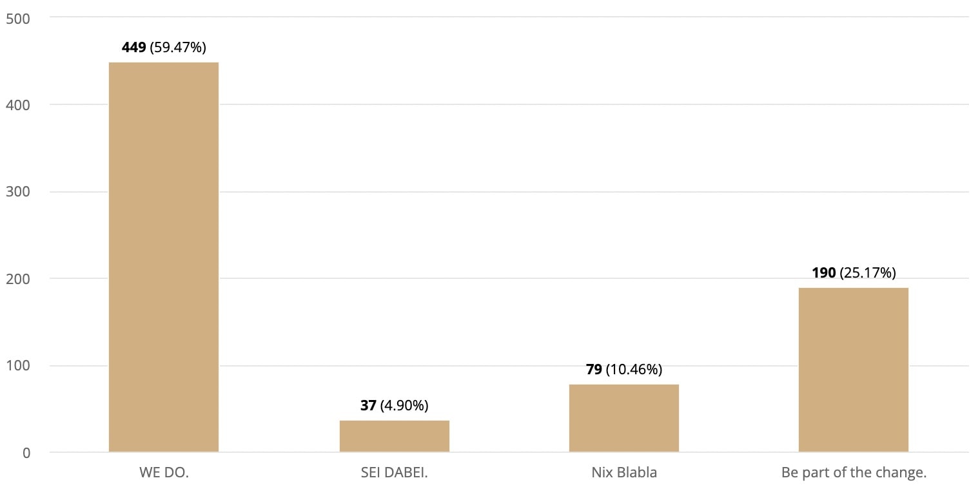Click the 0 y-axis tick label
The width and height of the screenshot is (980, 496).
26,453
